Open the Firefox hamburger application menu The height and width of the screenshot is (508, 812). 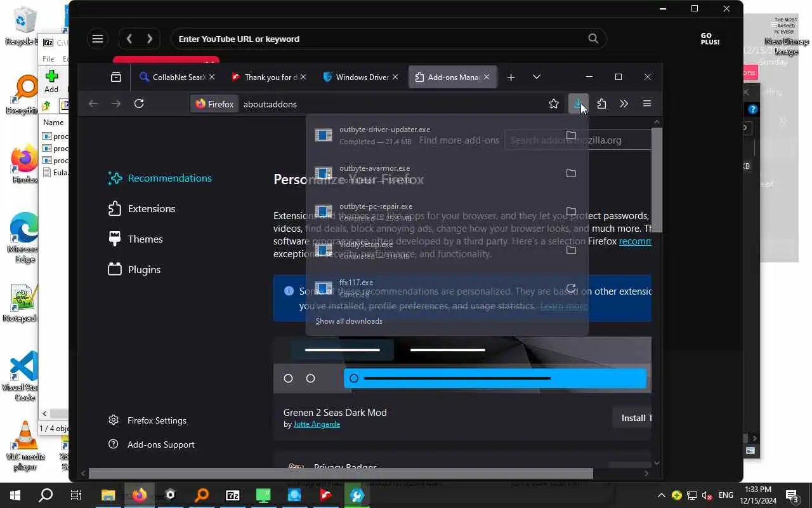point(647,104)
